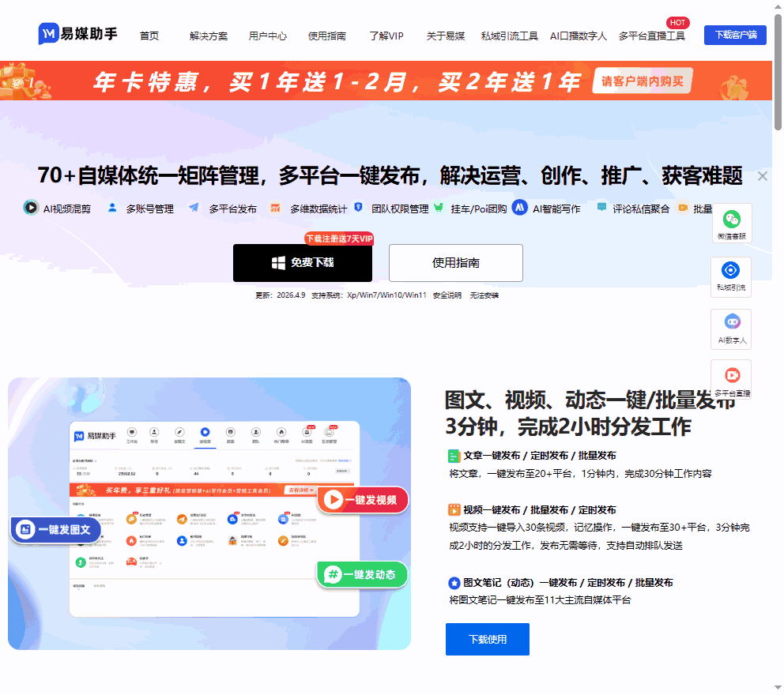Image resolution: width=784 pixels, height=695 pixels.
Task: Open the 安全说明 link
Action: 447,295
